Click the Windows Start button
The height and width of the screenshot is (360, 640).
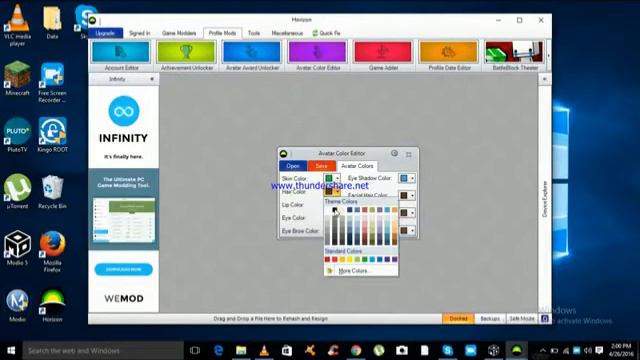tap(11, 350)
